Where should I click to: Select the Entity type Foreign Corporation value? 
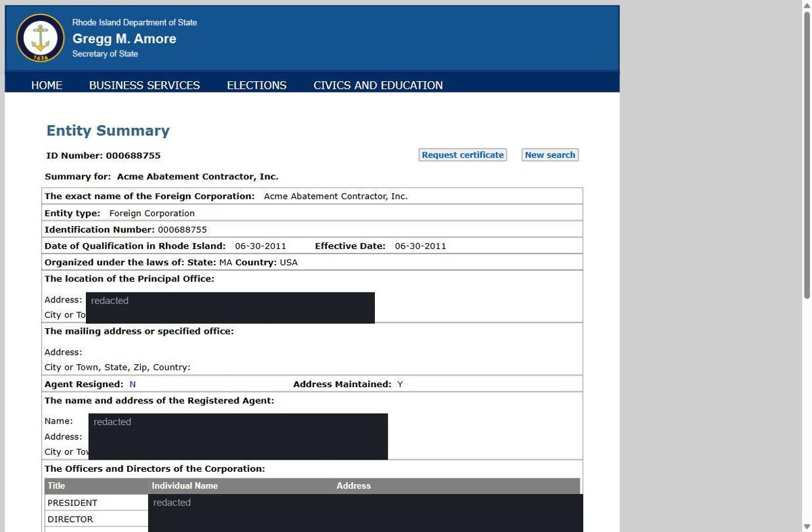152,213
